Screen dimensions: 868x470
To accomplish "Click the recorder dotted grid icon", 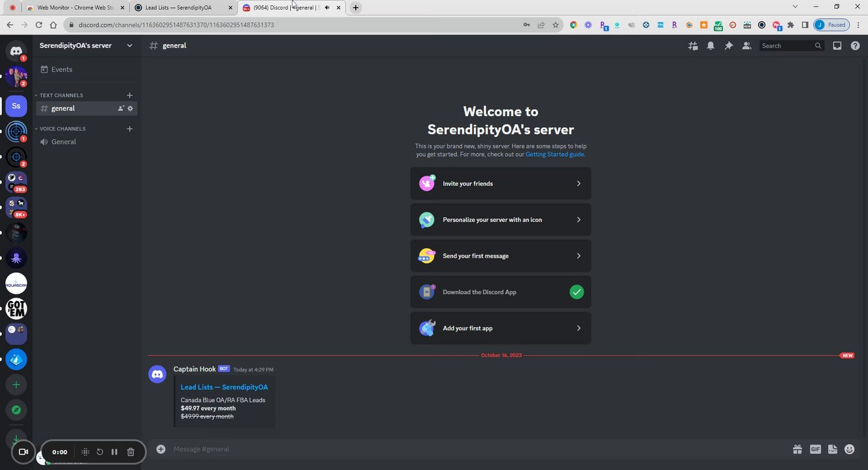I will point(85,452).
